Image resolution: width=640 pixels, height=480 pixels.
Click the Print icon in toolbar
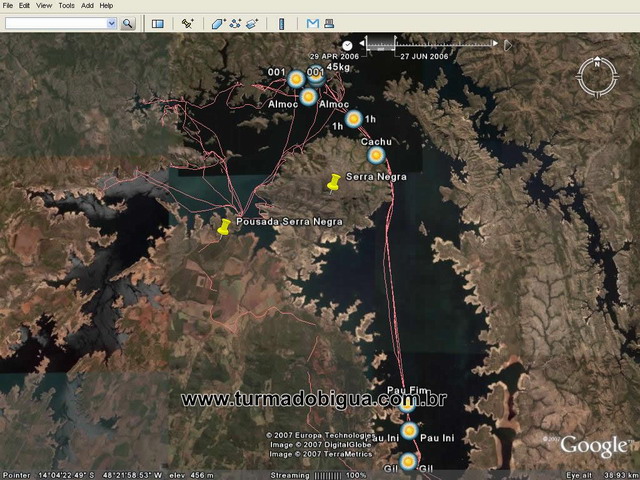point(329,24)
